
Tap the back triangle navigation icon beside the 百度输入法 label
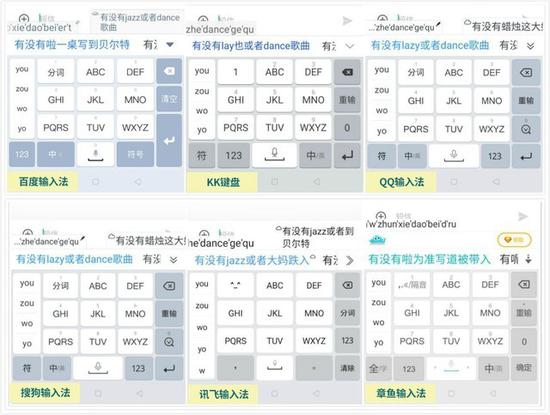(x=138, y=182)
